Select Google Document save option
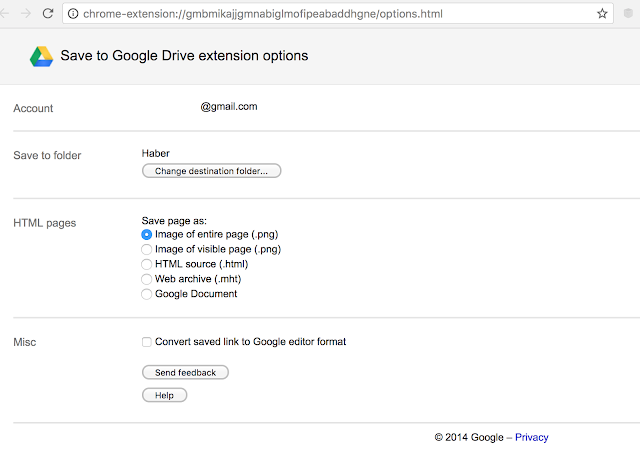The height and width of the screenshot is (462, 640). 147,294
